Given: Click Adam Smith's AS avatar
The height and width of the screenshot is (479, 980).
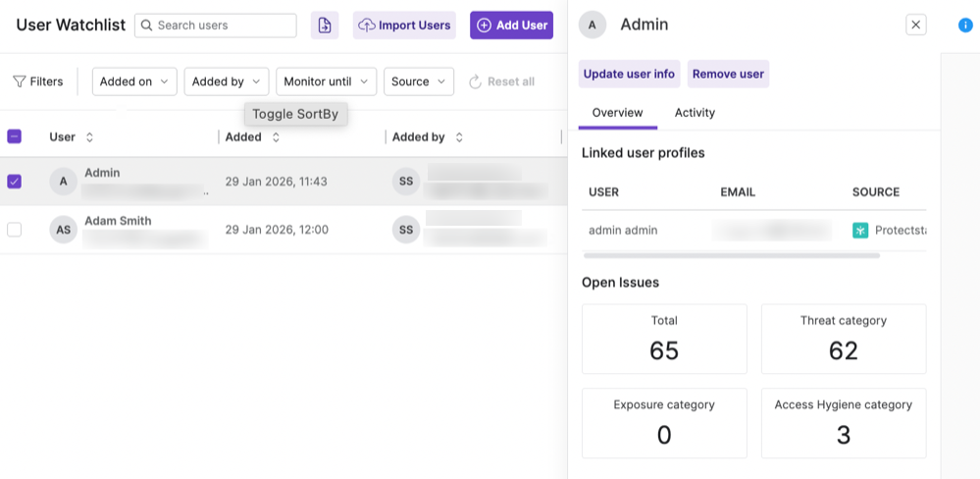Looking at the screenshot, I should click(x=63, y=230).
